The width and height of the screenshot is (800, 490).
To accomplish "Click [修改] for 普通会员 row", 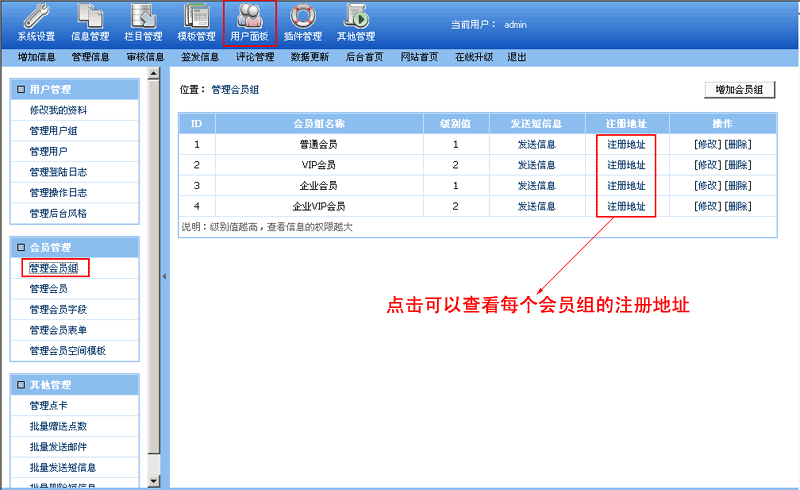I will click(x=706, y=144).
